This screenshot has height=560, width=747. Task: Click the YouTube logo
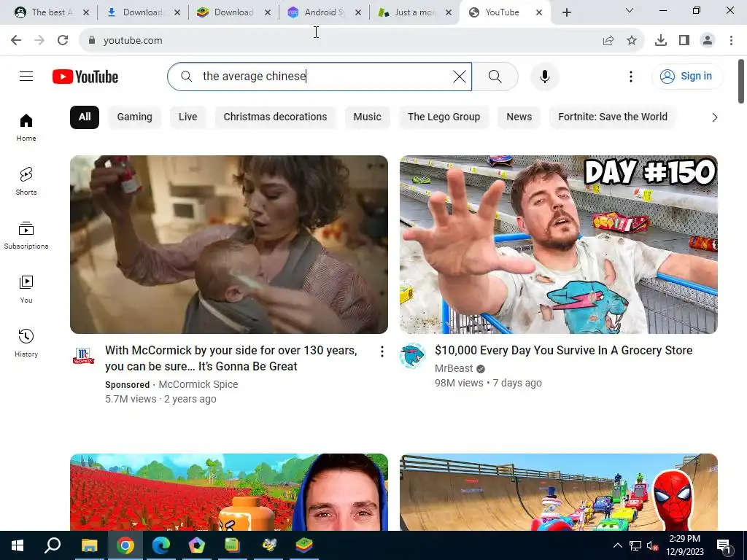(85, 77)
